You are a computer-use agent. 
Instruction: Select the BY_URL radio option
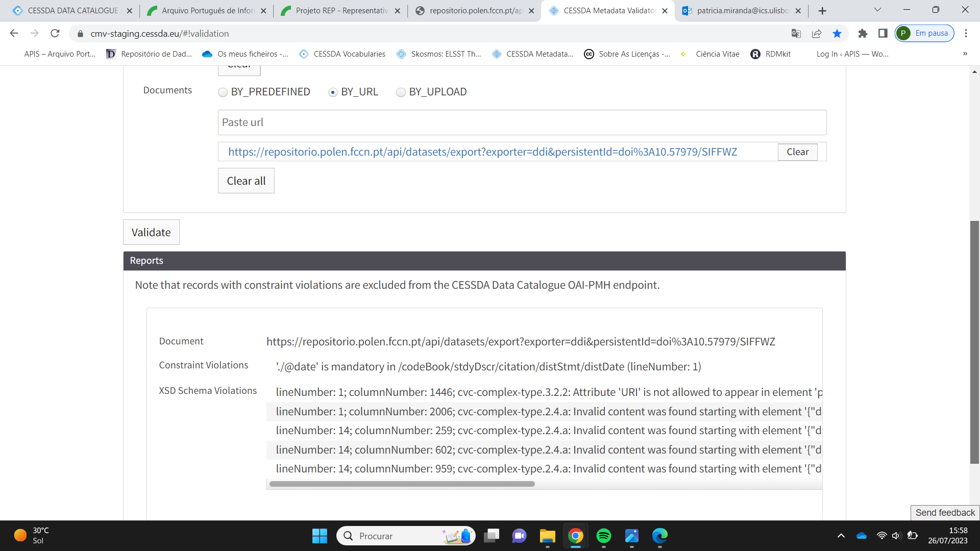click(333, 92)
